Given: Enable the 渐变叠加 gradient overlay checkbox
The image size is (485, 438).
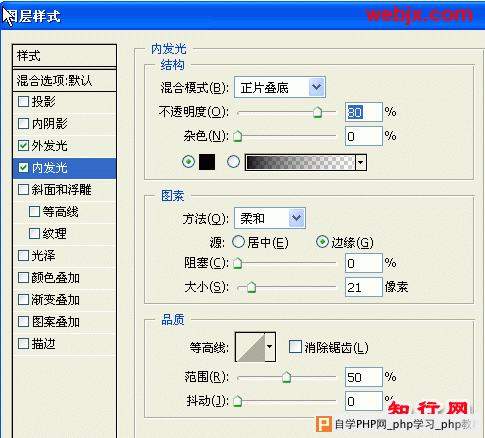Looking at the screenshot, I should click(x=23, y=300).
